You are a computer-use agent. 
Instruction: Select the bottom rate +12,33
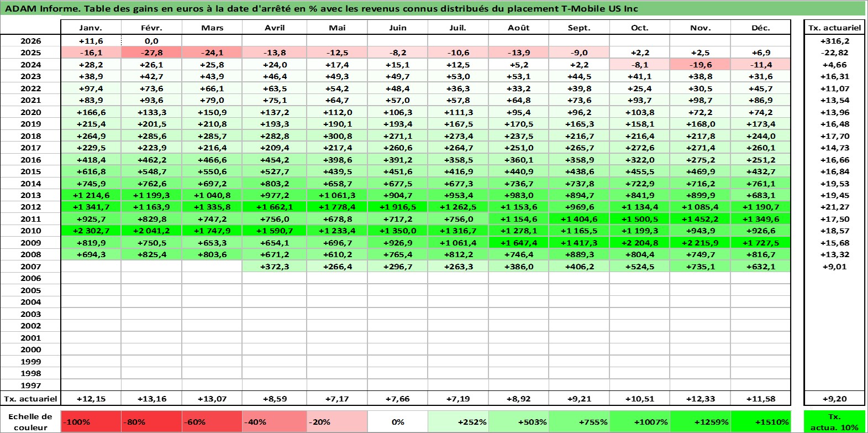click(x=701, y=399)
